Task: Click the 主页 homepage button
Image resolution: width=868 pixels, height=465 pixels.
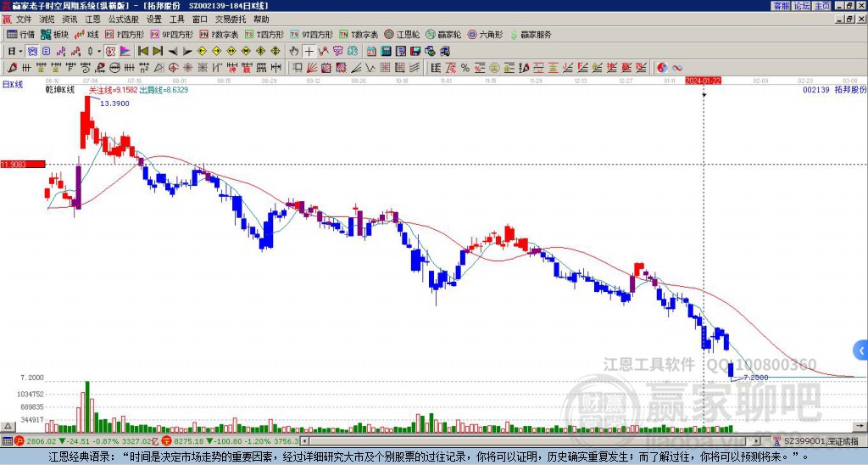Action: click(822, 6)
